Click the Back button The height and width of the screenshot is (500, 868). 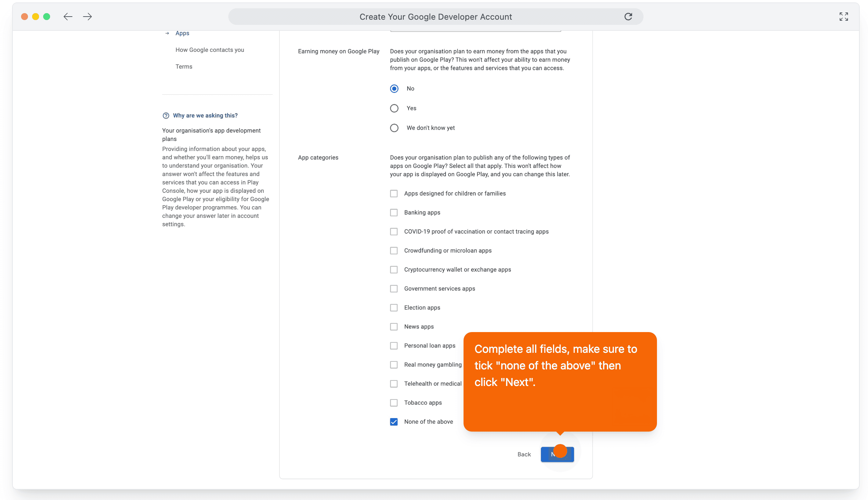(524, 454)
